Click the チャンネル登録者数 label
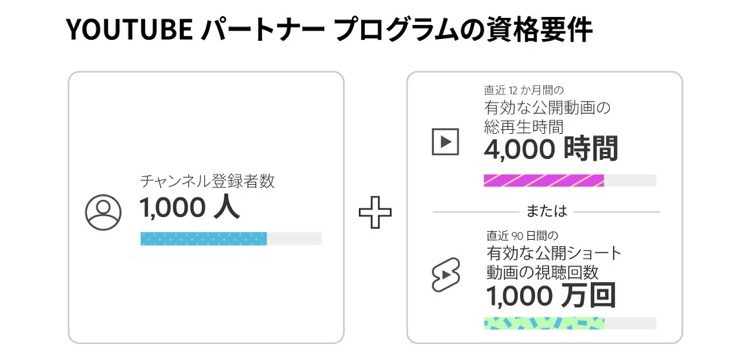 pos(207,181)
